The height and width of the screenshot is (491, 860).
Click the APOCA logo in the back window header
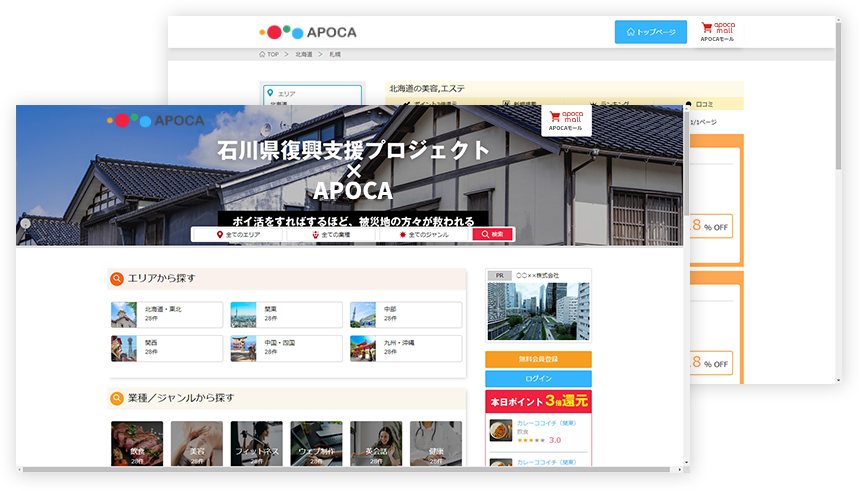click(x=308, y=32)
